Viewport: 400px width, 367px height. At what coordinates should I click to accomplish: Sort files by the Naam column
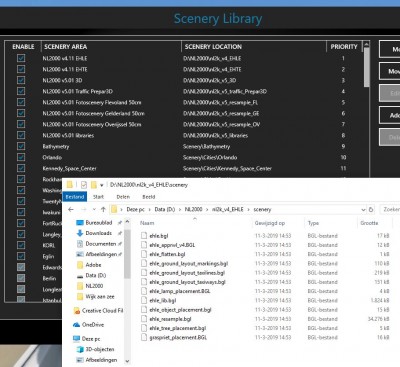click(147, 223)
